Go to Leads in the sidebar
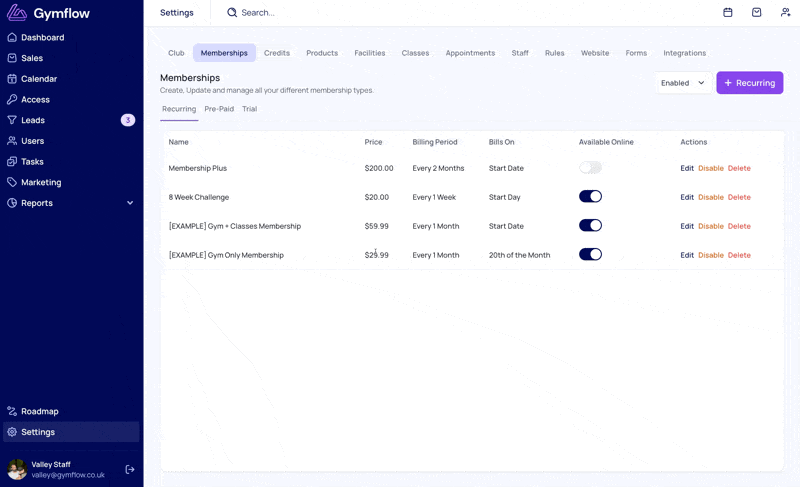 33,120
